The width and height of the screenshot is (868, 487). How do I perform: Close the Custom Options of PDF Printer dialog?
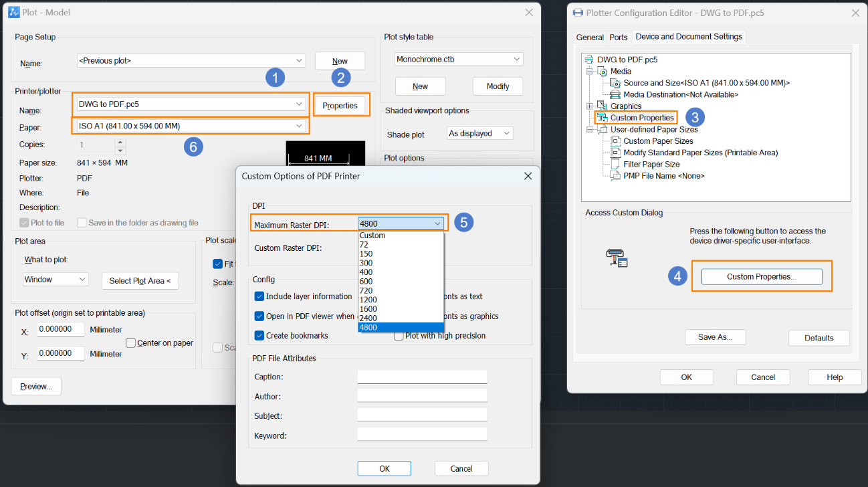coord(528,176)
